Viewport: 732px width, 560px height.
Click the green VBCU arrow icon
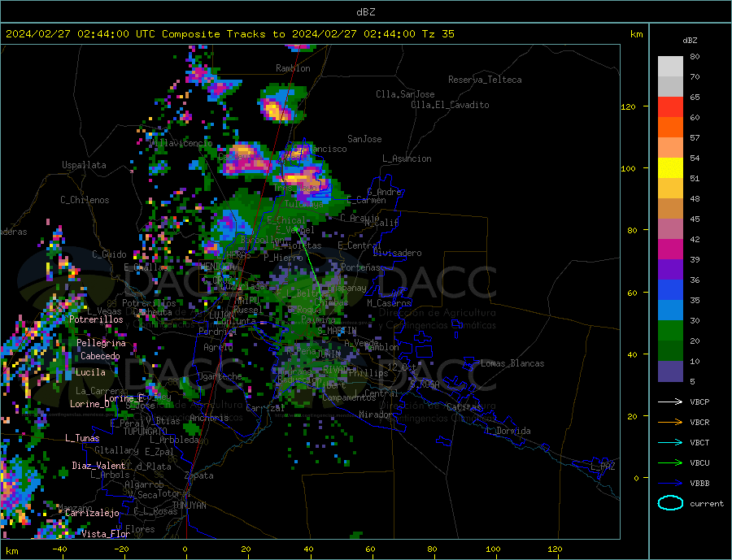[x=670, y=462]
